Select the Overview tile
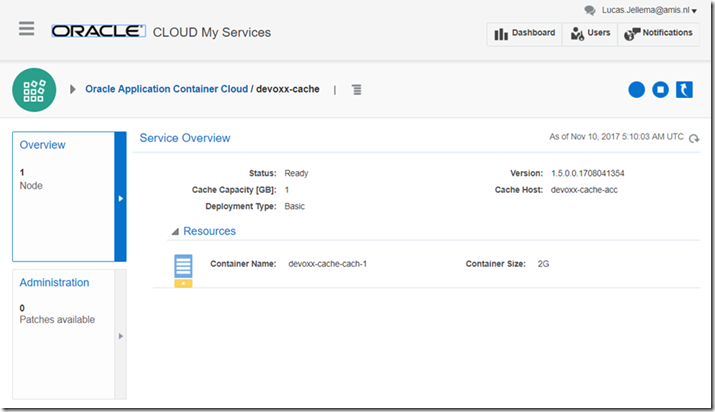 click(63, 195)
